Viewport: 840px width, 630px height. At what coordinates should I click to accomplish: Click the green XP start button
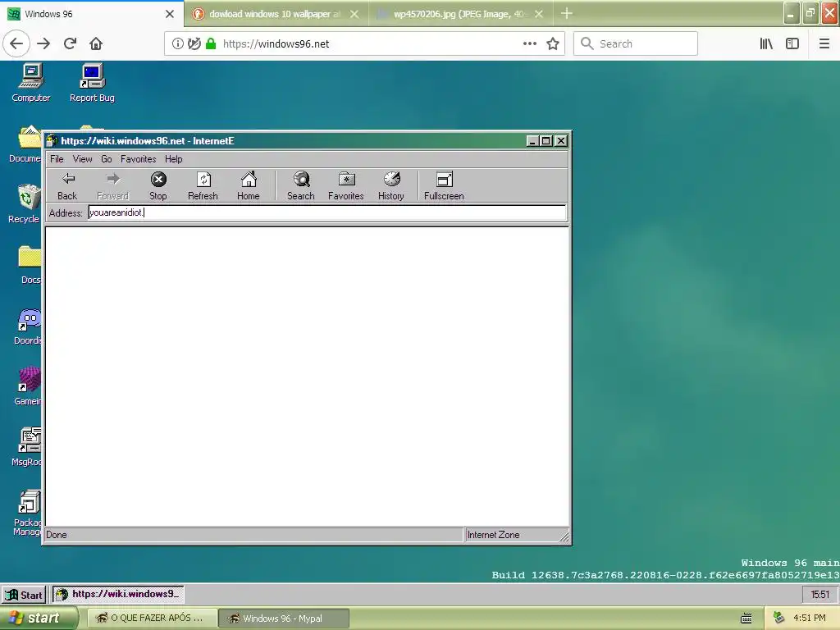tap(38, 619)
